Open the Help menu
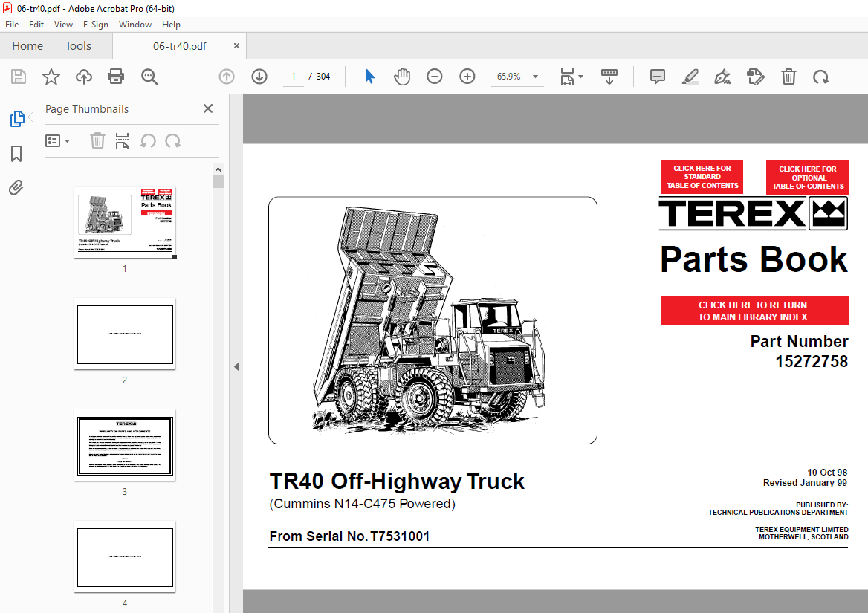 pos(171,25)
